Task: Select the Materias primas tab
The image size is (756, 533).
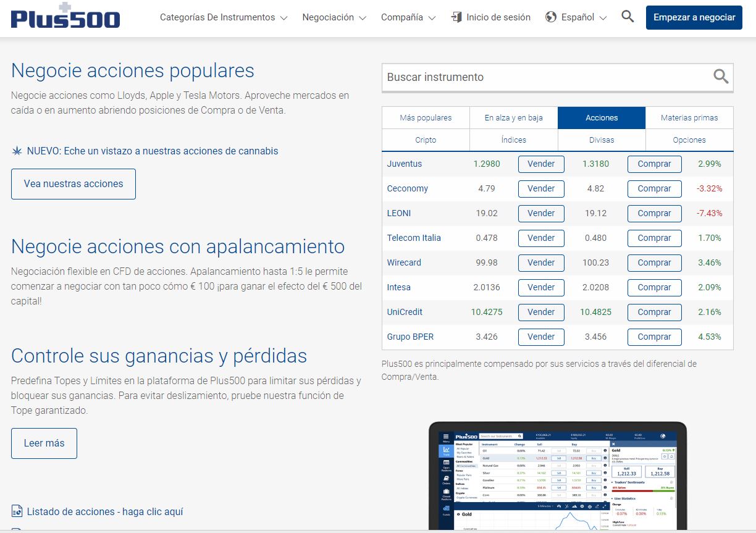Action: click(x=689, y=117)
